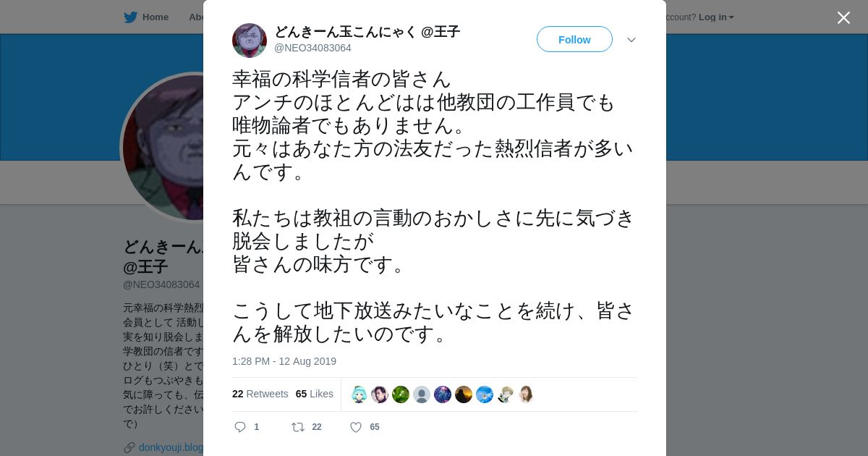View the 22 Retweets list
The height and width of the screenshot is (456, 868).
point(260,394)
